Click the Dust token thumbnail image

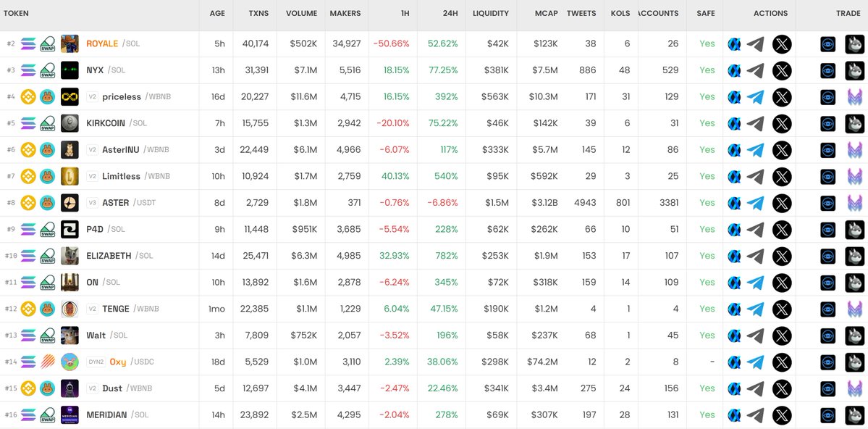point(69,388)
